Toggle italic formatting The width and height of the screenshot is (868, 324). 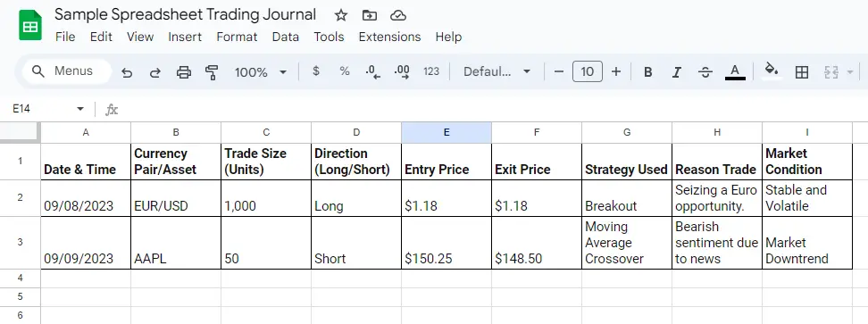point(677,72)
